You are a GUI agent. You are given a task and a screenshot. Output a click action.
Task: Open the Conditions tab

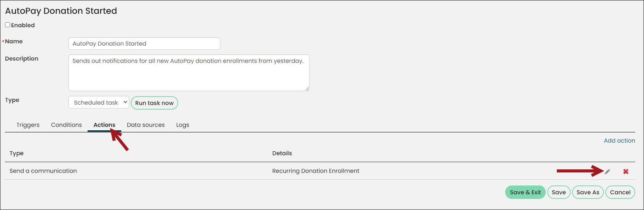tap(67, 125)
